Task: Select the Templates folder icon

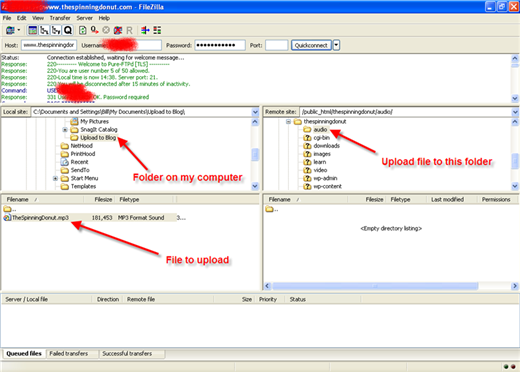Action: (64, 186)
